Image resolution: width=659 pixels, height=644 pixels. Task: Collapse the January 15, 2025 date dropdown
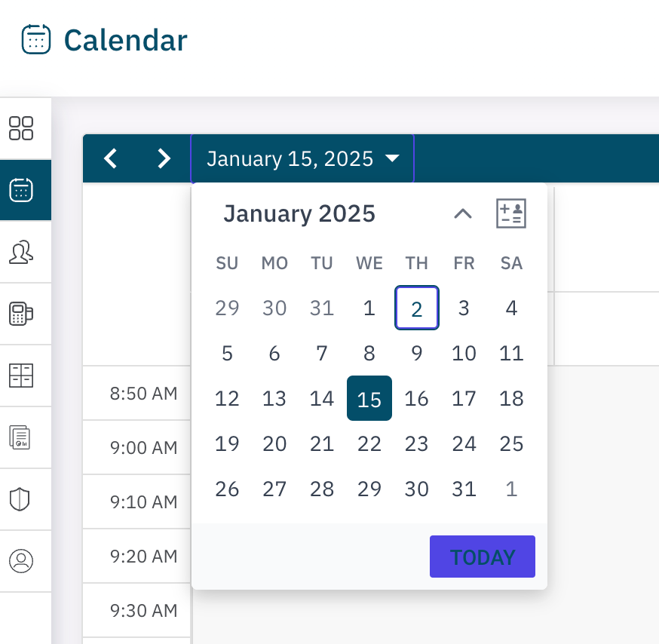(x=302, y=158)
